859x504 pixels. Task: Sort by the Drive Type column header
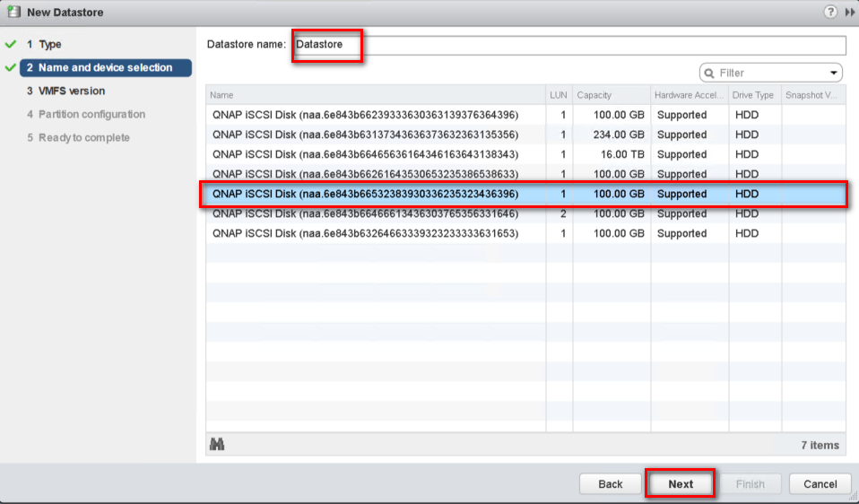(756, 95)
